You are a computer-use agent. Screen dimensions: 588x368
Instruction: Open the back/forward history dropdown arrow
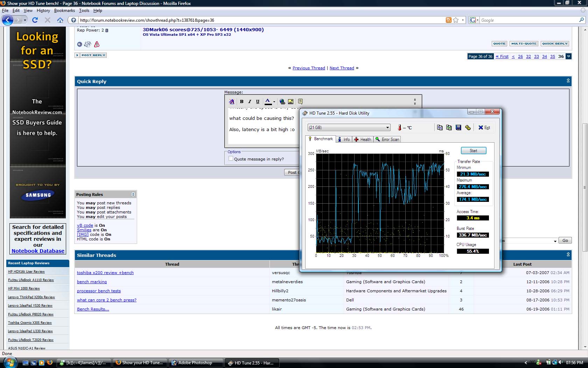(25, 20)
